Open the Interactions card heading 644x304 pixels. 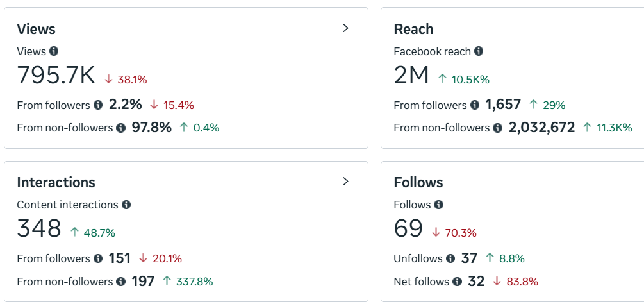click(x=56, y=182)
